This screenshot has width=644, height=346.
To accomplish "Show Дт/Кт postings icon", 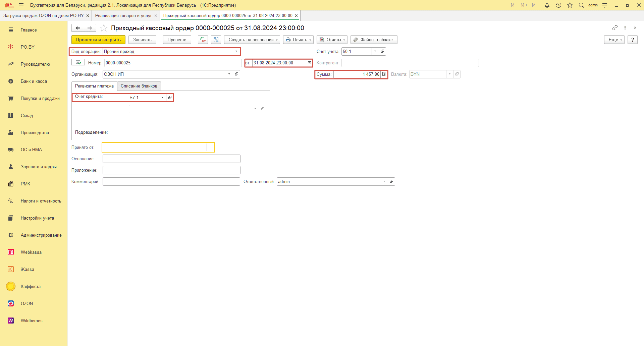I will click(203, 40).
